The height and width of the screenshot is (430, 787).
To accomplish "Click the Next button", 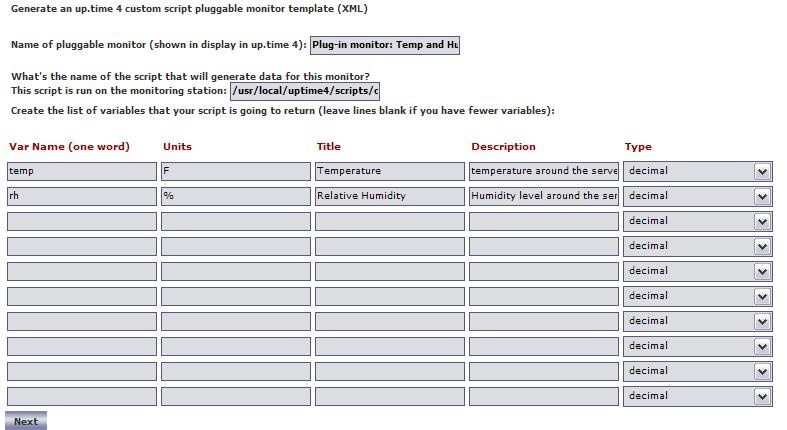I will click(26, 421).
